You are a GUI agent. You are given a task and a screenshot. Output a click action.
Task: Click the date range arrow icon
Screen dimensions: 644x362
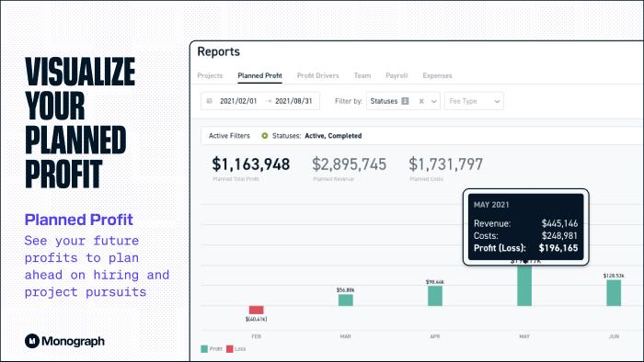pyautogui.click(x=269, y=101)
